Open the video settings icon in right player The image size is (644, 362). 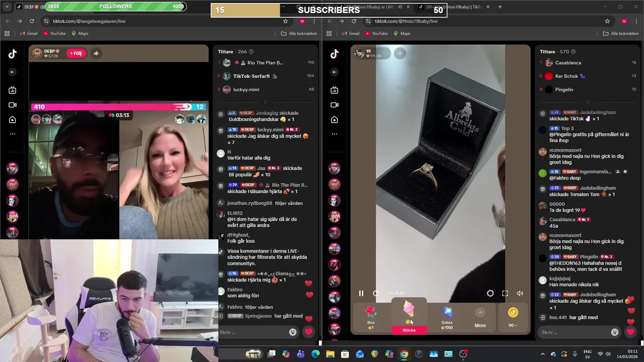[490, 293]
